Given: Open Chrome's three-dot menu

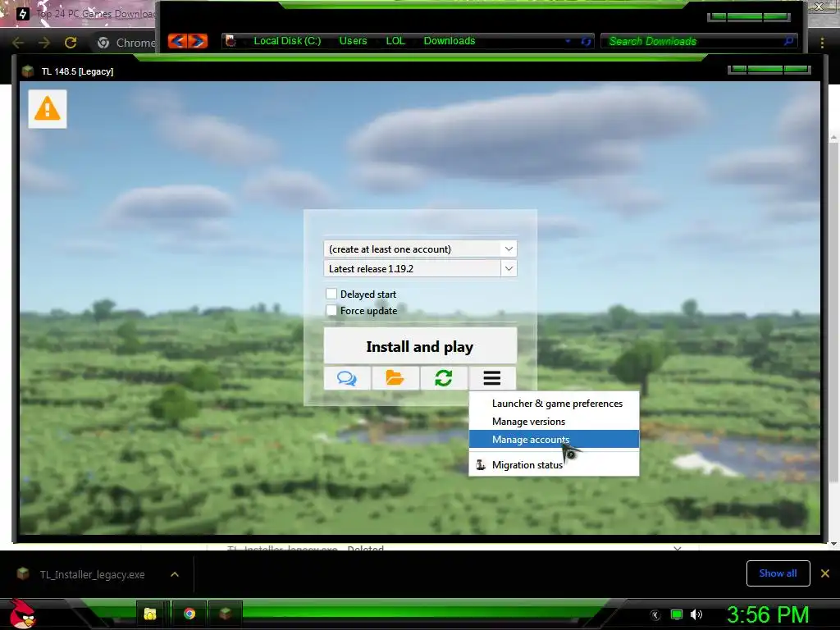Looking at the screenshot, I should click(x=822, y=43).
